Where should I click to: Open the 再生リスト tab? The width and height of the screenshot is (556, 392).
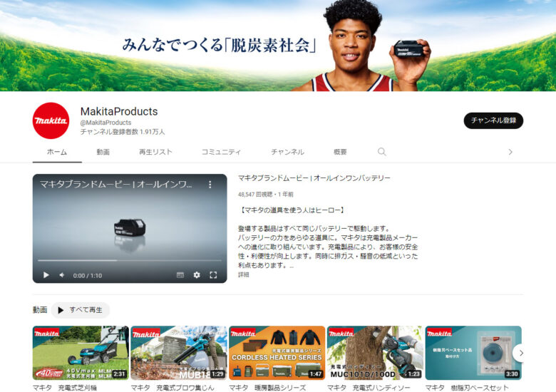[155, 152]
